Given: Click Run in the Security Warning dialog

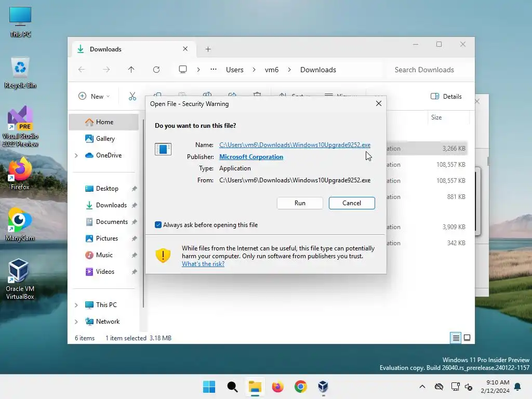Looking at the screenshot, I should (x=300, y=203).
